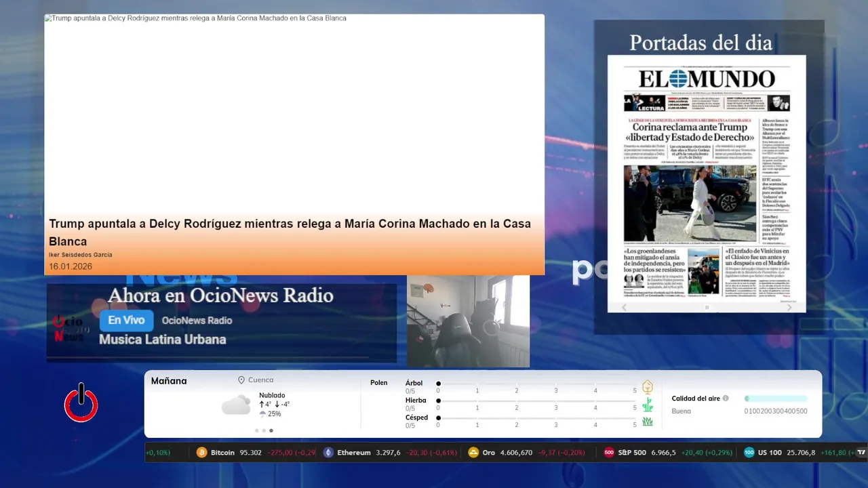Image resolution: width=868 pixels, height=488 pixels.
Task: Click the webcam room video thumbnail
Action: (x=468, y=321)
